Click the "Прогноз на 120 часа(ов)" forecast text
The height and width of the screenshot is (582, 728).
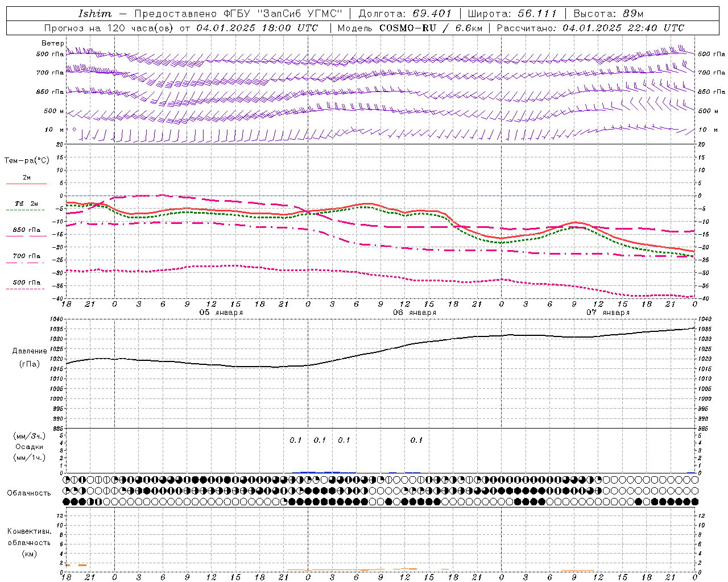click(x=109, y=28)
